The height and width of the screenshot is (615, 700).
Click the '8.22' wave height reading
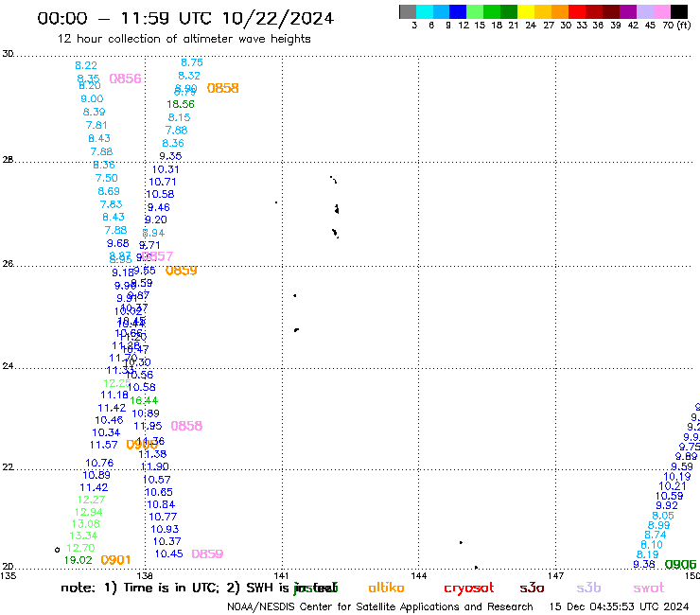click(x=86, y=65)
